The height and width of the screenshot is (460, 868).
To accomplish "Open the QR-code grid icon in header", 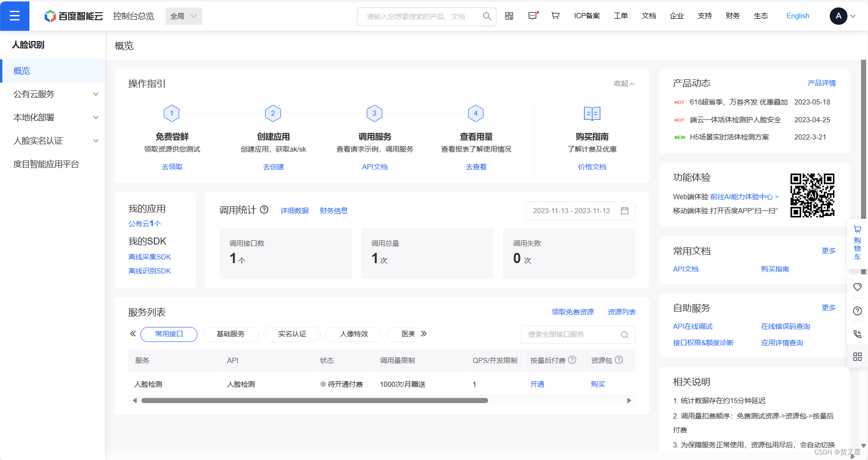I will pyautogui.click(x=509, y=16).
